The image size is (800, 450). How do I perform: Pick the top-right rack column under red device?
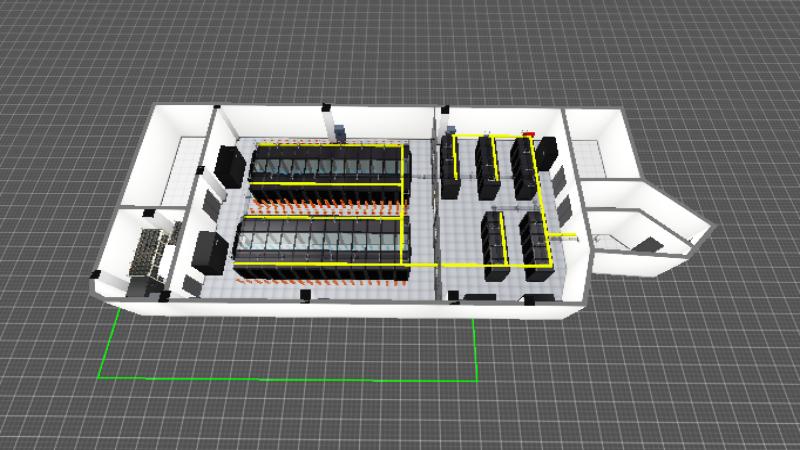(522, 166)
